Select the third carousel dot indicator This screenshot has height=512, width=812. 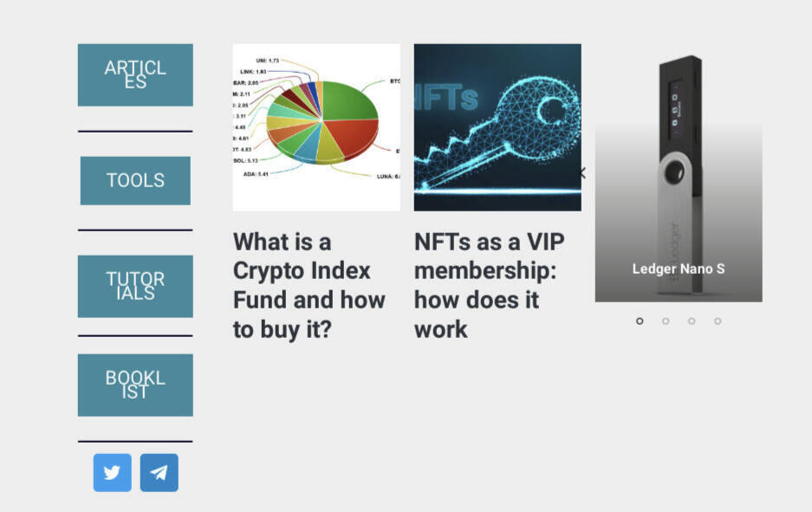pos(692,321)
